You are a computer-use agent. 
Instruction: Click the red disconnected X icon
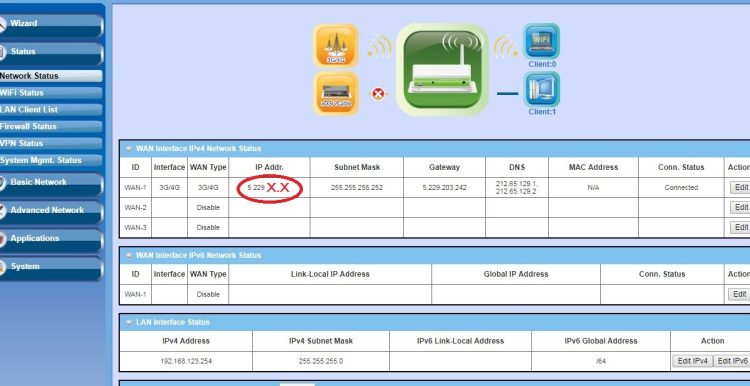(x=378, y=94)
